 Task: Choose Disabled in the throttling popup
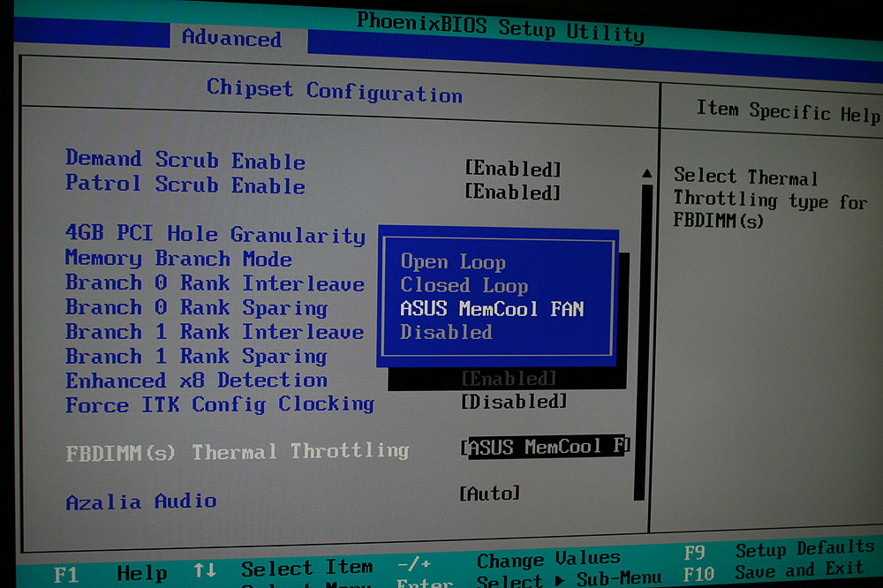[x=446, y=332]
